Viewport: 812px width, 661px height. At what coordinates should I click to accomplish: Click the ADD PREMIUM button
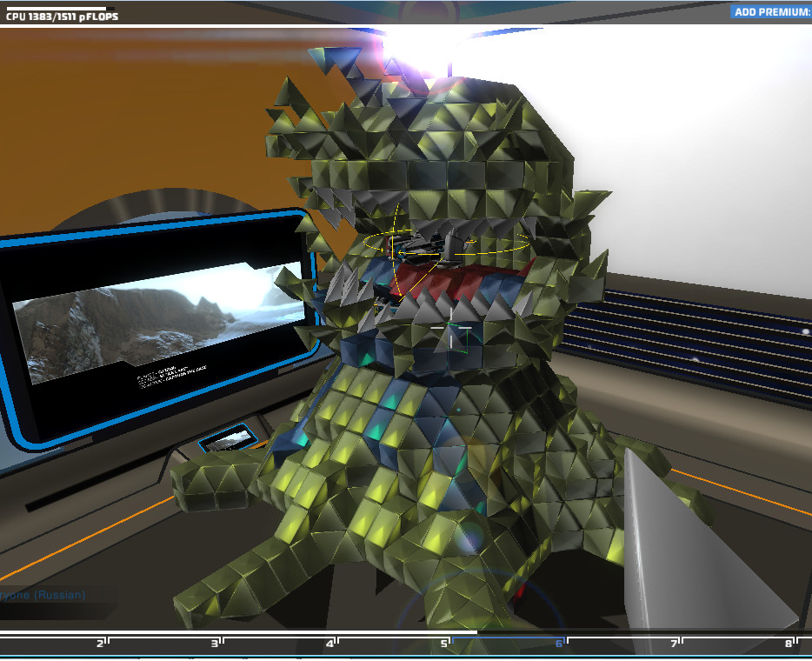point(771,12)
